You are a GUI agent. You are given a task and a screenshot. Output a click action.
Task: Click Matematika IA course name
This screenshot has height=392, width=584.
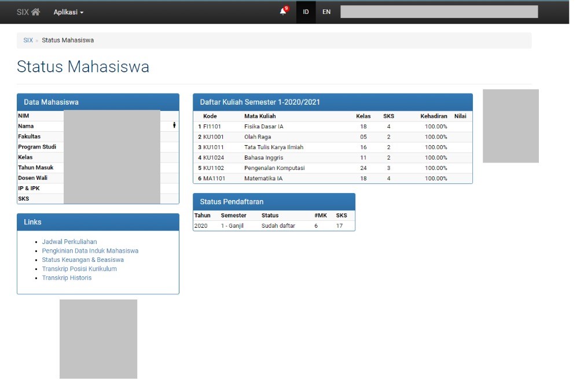(263, 179)
